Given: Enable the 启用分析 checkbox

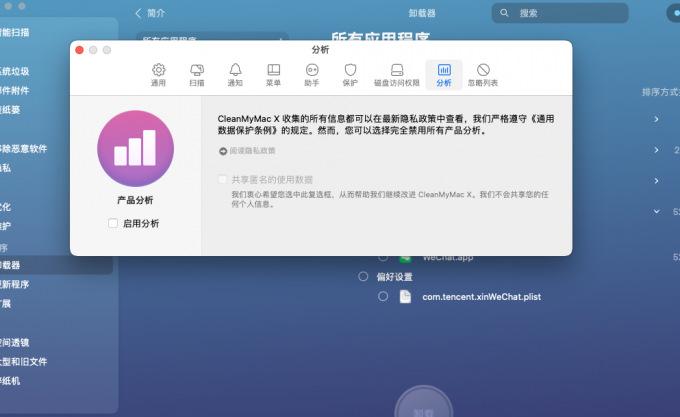Looking at the screenshot, I should tap(113, 223).
